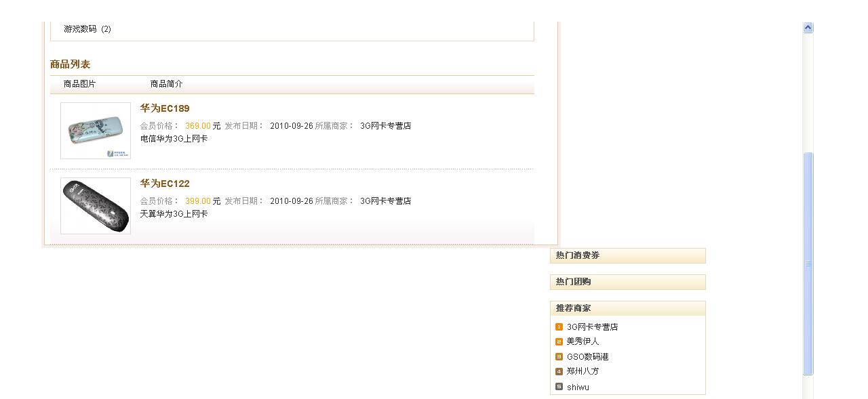Click the 热门消费券 panel header

pyautogui.click(x=628, y=255)
